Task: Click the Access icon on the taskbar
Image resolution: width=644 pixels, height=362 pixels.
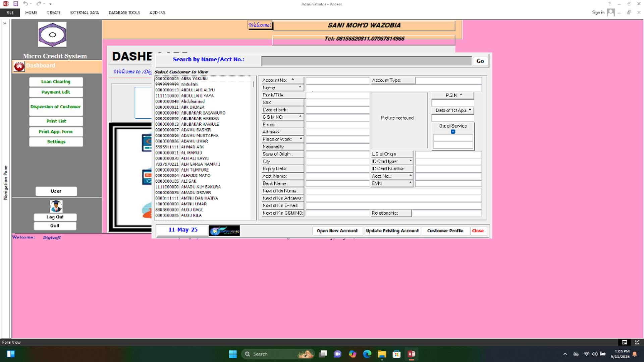Action: pyautogui.click(x=411, y=354)
